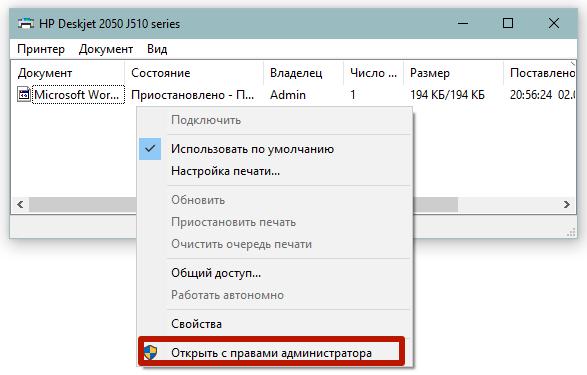
Task: Sort by Владелец column header
Action: (303, 73)
